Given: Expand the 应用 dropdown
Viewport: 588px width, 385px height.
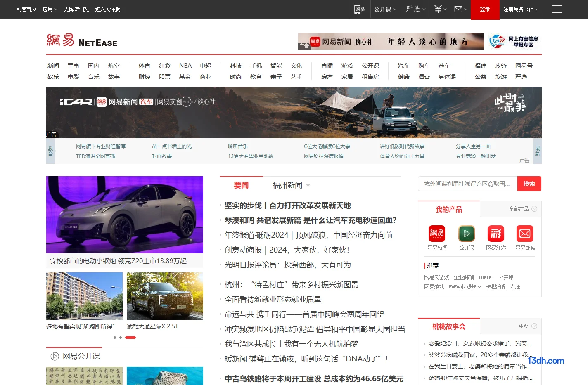Looking at the screenshot, I should click(50, 9).
